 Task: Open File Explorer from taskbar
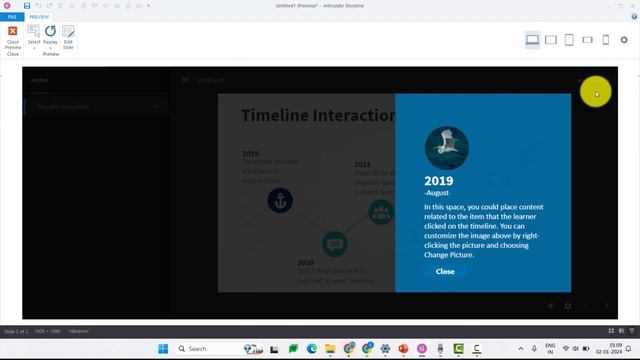pyautogui.click(x=330, y=349)
